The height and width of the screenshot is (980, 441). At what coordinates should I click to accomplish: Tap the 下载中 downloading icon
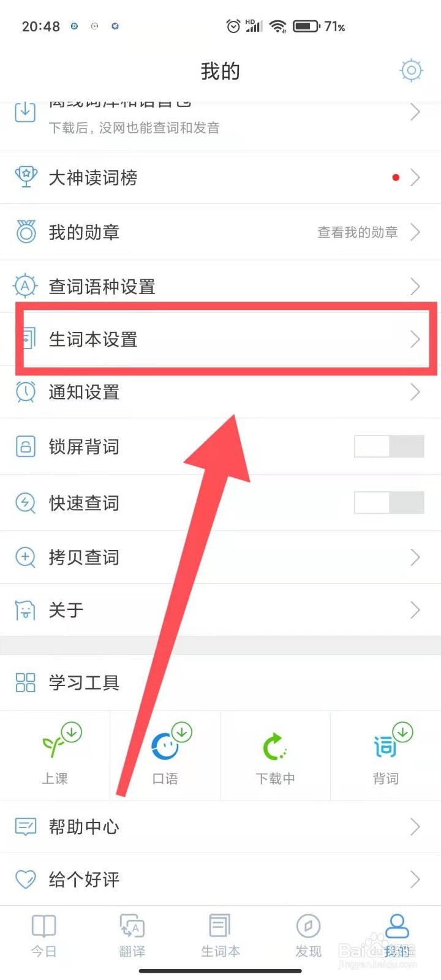click(x=275, y=747)
